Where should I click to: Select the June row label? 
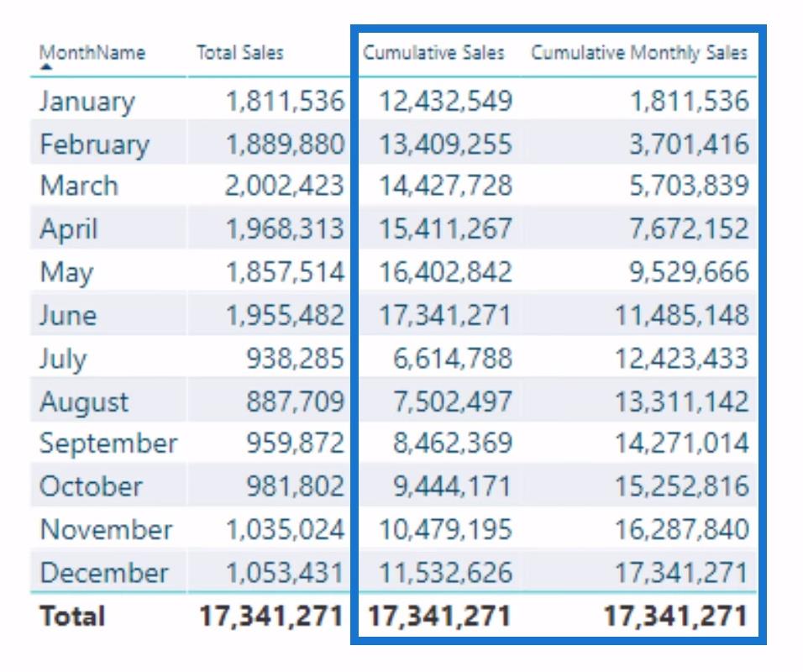tap(67, 315)
